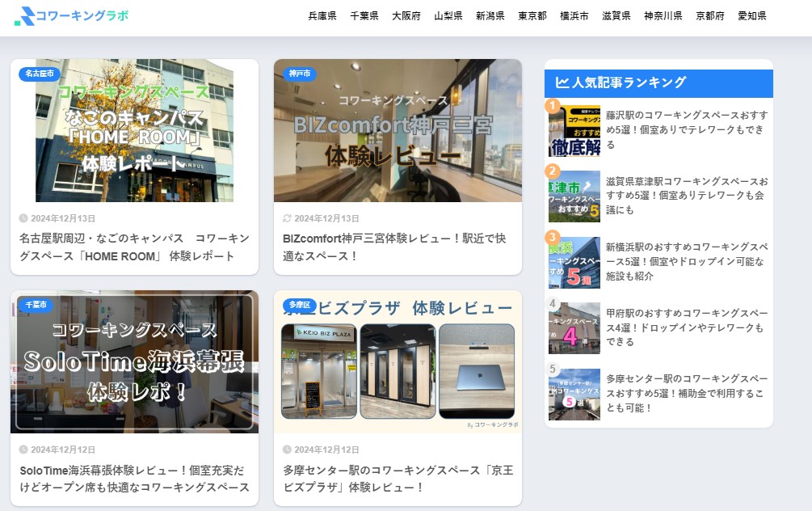Open the 山梨県 menu item
The width and height of the screenshot is (812, 511).
point(448,16)
